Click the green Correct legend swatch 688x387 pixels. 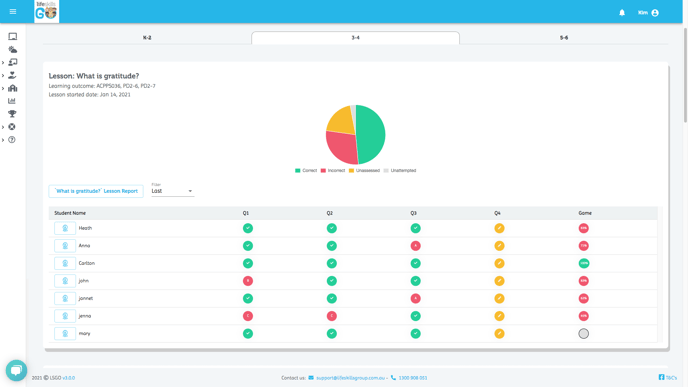tap(298, 170)
